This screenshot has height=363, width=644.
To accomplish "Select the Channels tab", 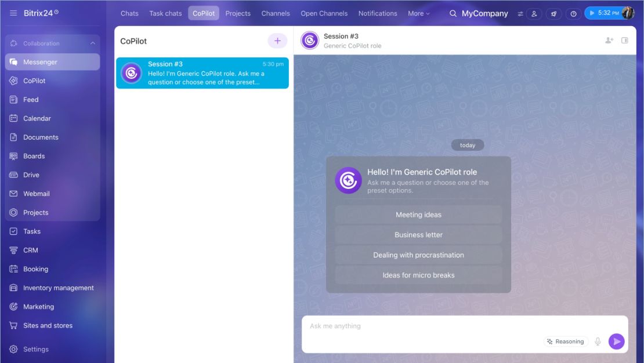I will point(276,13).
